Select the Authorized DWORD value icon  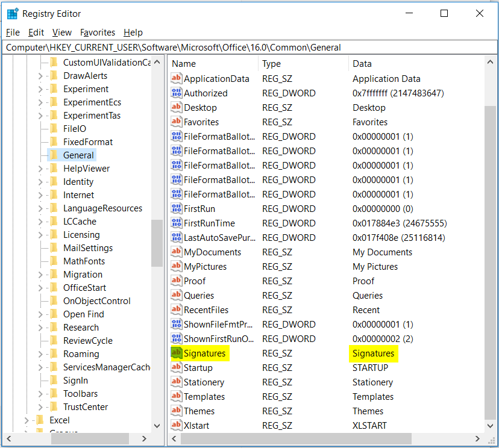[177, 93]
